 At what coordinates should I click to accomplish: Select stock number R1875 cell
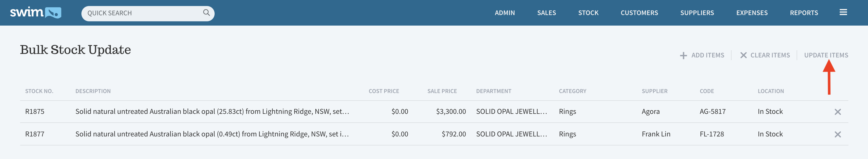(x=35, y=112)
